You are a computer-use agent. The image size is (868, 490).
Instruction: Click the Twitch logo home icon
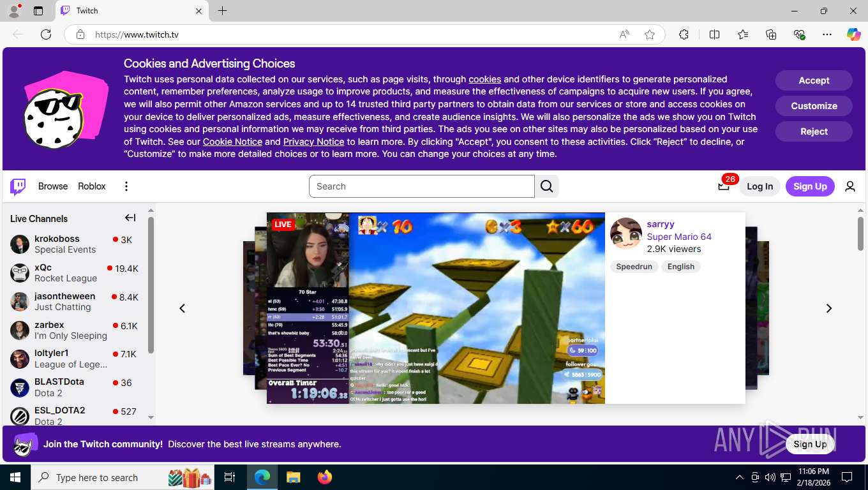18,186
